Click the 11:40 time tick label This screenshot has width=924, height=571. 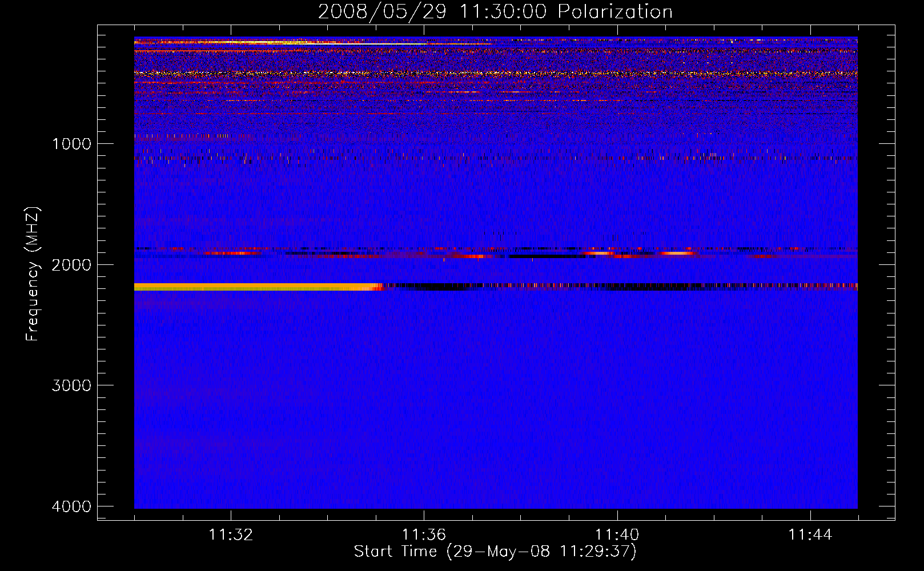617,535
